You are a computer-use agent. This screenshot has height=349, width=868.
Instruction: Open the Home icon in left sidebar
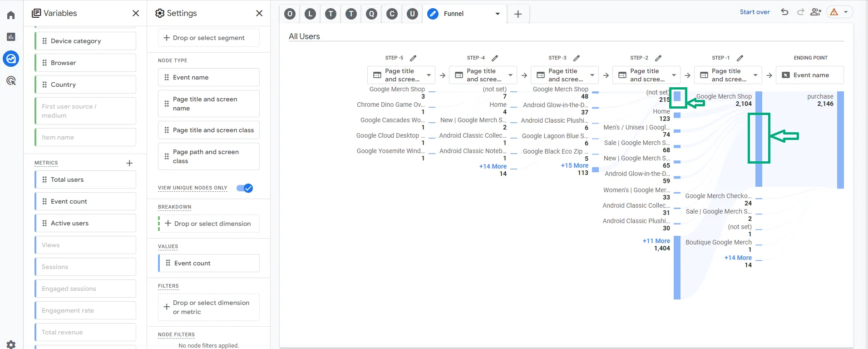click(11, 15)
